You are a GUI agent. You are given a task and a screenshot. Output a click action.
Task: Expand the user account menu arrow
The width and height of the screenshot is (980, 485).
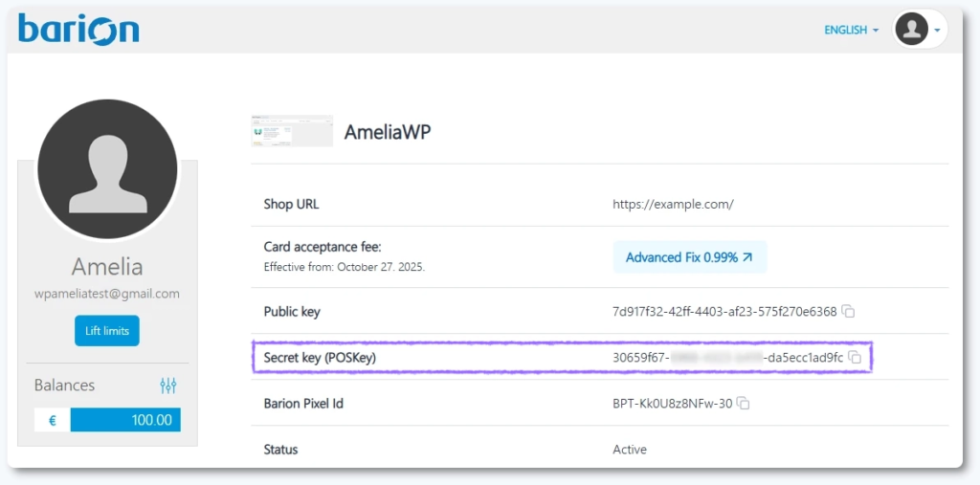click(938, 31)
